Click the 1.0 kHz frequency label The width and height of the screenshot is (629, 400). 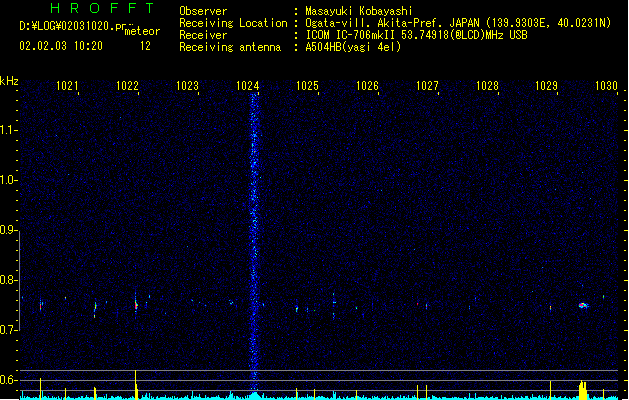(x=9, y=180)
